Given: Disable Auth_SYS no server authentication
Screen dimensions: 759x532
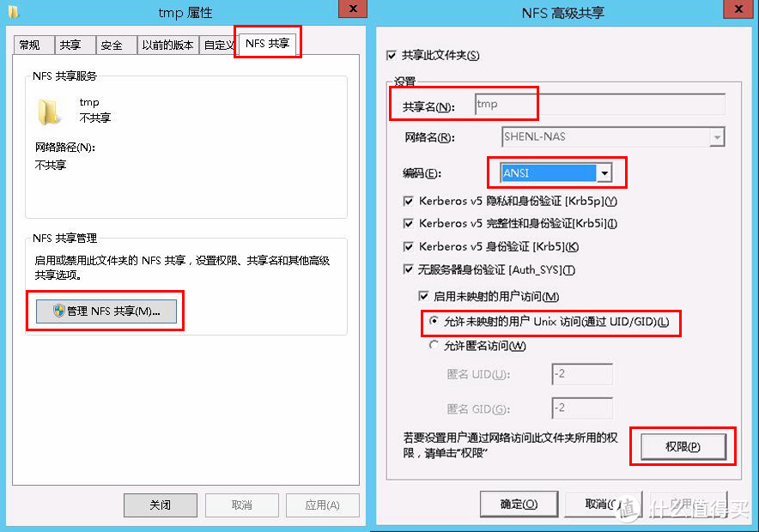Looking at the screenshot, I should click(408, 269).
